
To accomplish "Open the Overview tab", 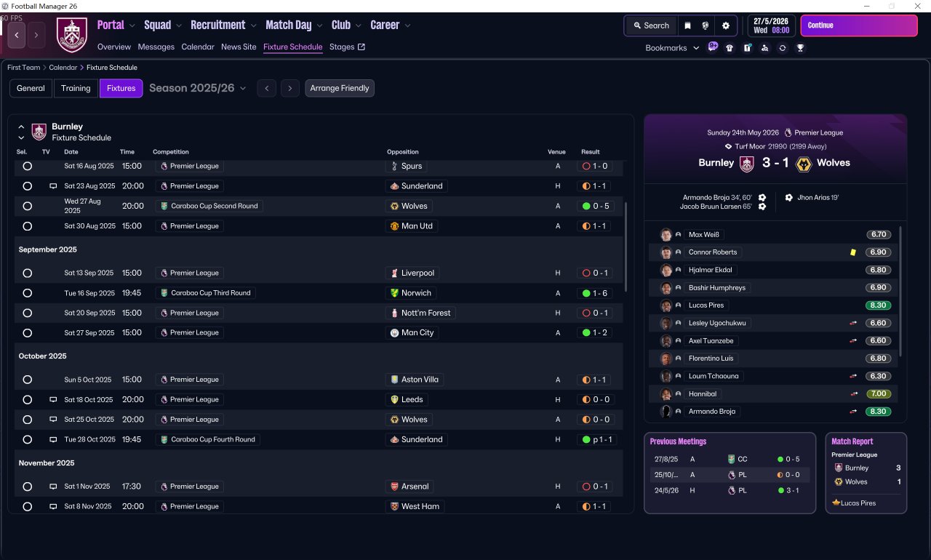I will click(x=114, y=47).
